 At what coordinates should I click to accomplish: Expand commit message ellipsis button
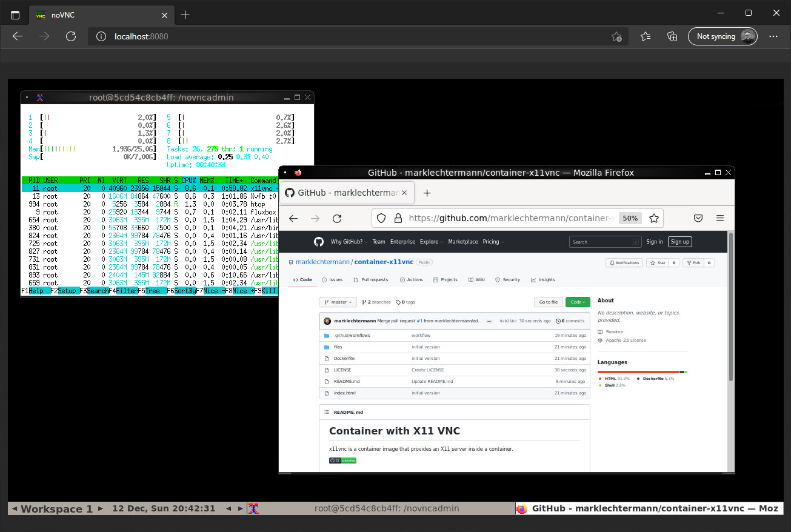click(489, 321)
